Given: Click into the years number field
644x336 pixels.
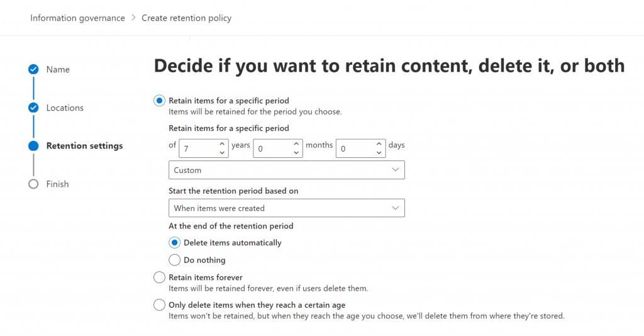Looking at the screenshot, I should pos(198,148).
